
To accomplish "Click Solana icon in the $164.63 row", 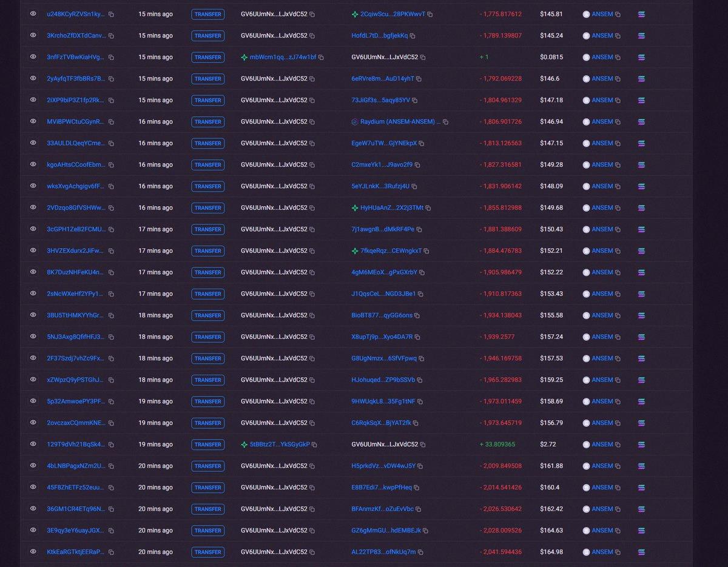I will [642, 531].
